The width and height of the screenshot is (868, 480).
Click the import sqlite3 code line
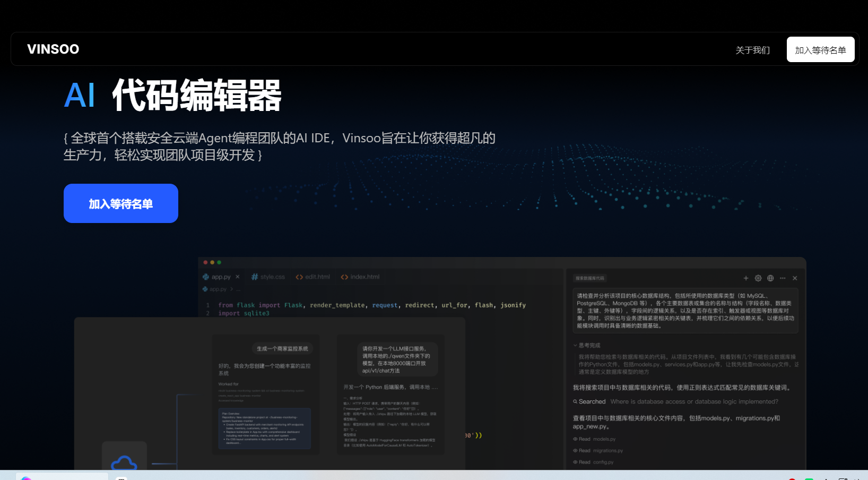pyautogui.click(x=244, y=314)
